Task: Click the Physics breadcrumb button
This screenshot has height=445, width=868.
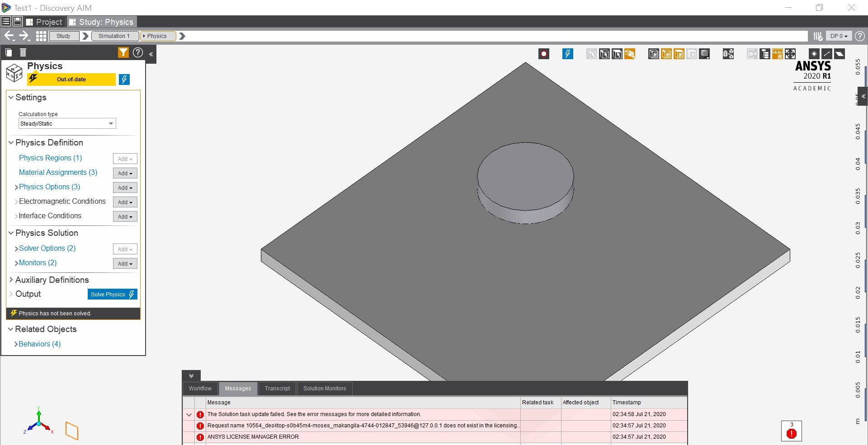Action: 157,36
